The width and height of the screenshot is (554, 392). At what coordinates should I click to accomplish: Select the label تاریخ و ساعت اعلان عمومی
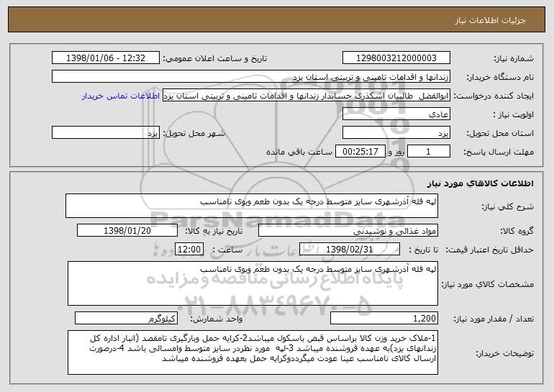pos(215,58)
